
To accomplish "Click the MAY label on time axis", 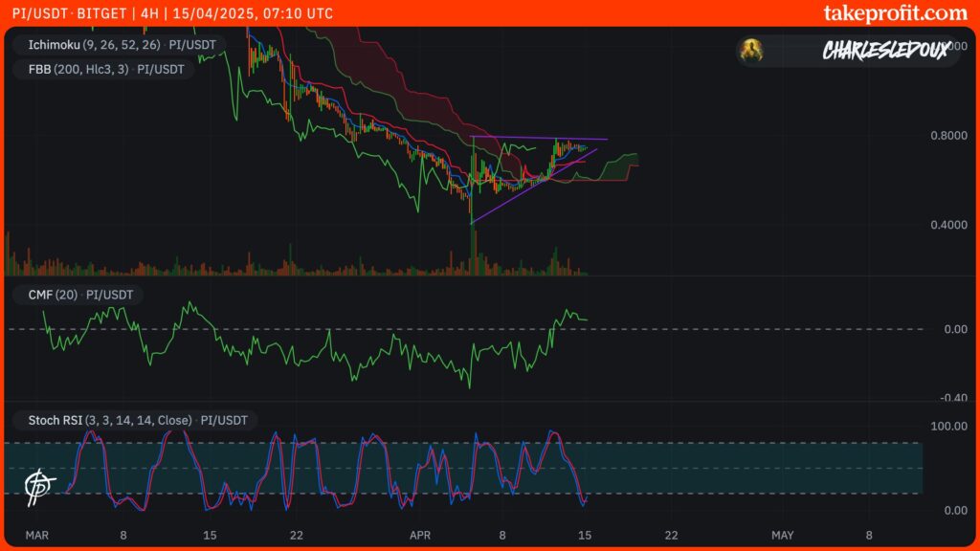I will [783, 535].
